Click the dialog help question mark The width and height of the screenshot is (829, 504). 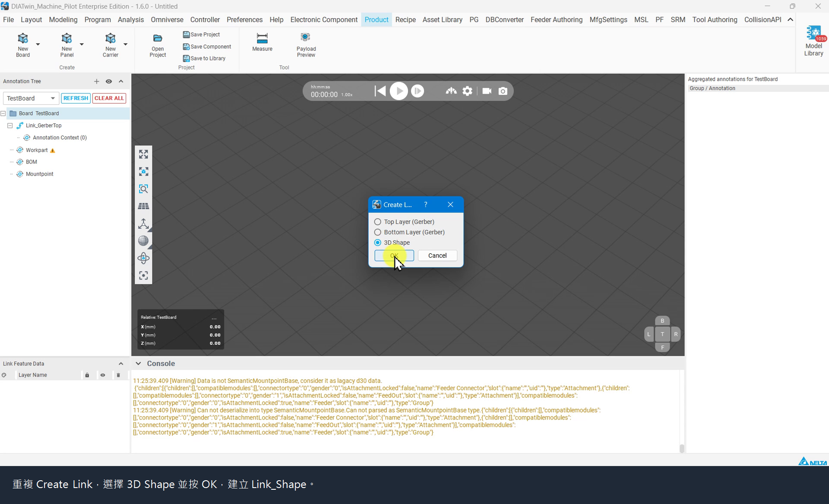coord(426,205)
